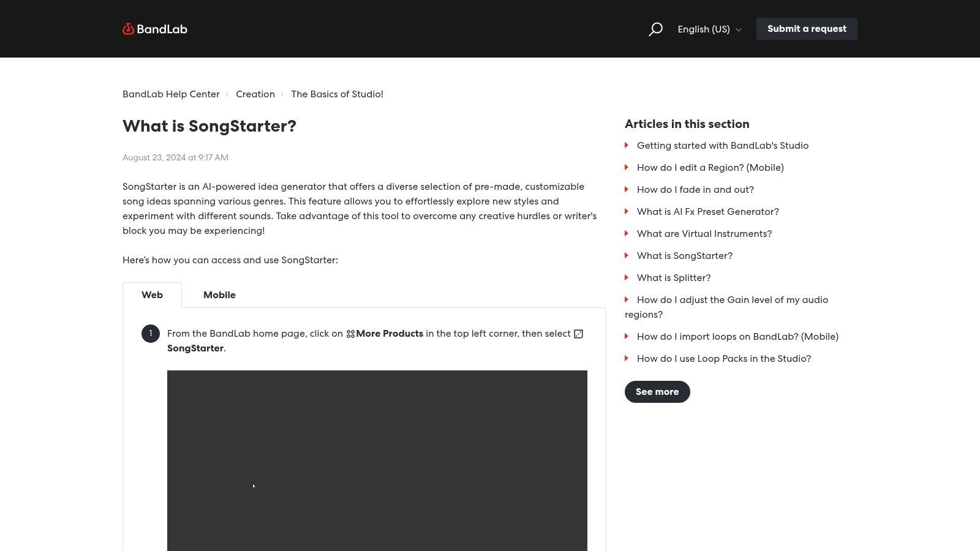The height and width of the screenshot is (551, 980).
Task: Open the BandLab Help Center breadcrumb link
Action: pos(171,94)
